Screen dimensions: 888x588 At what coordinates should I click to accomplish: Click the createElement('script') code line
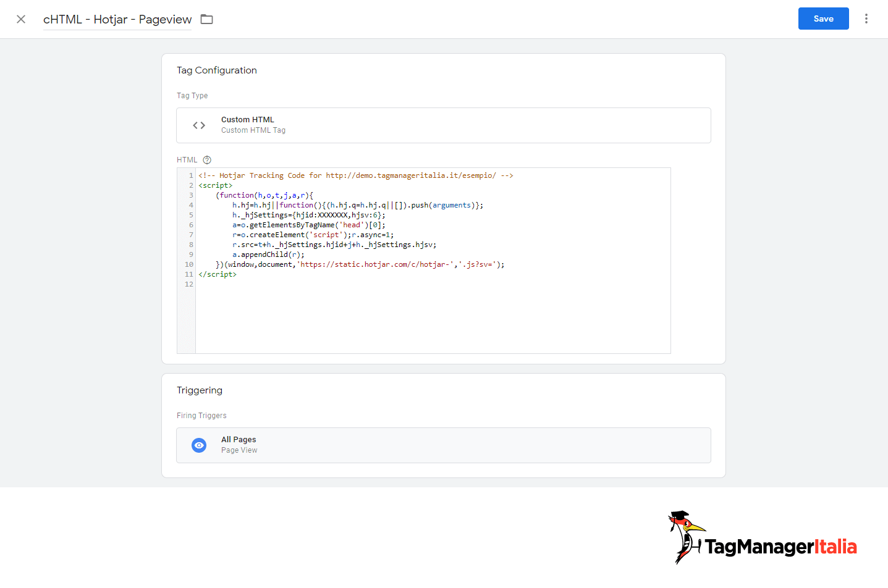[x=313, y=235]
